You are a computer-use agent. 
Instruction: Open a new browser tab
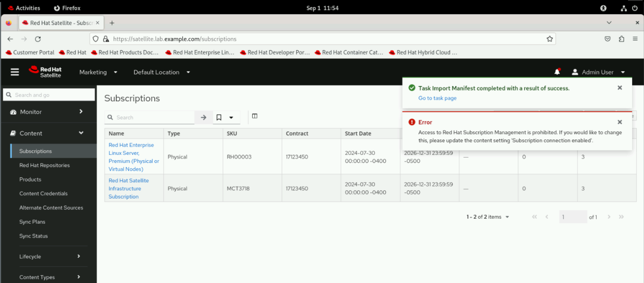(x=112, y=23)
